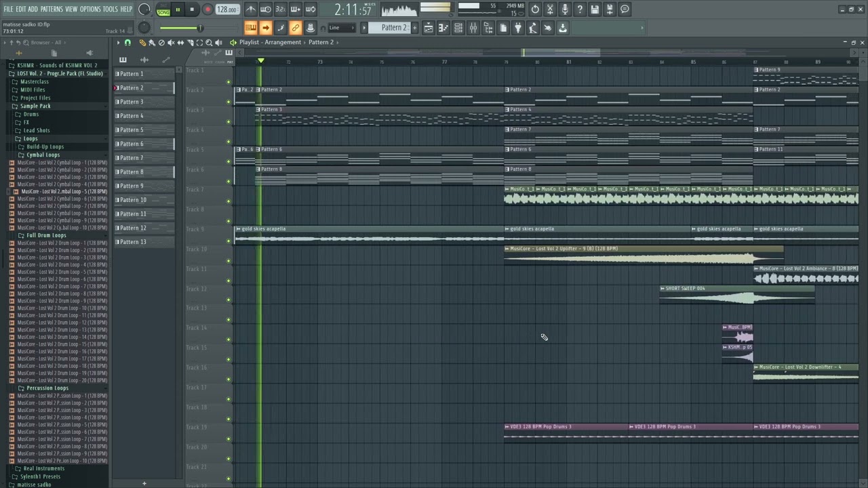The image size is (868, 488).
Task: Open the Playlist view icon
Action: [429, 28]
